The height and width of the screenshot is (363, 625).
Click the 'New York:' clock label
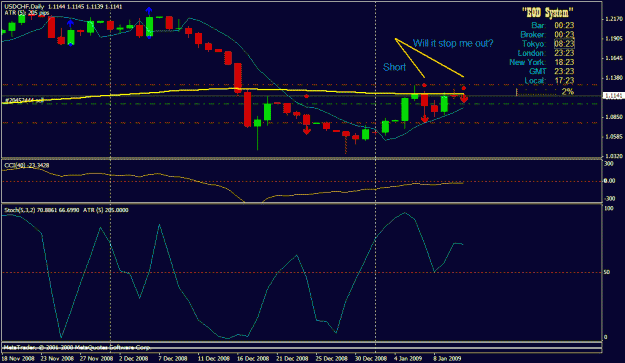point(527,62)
